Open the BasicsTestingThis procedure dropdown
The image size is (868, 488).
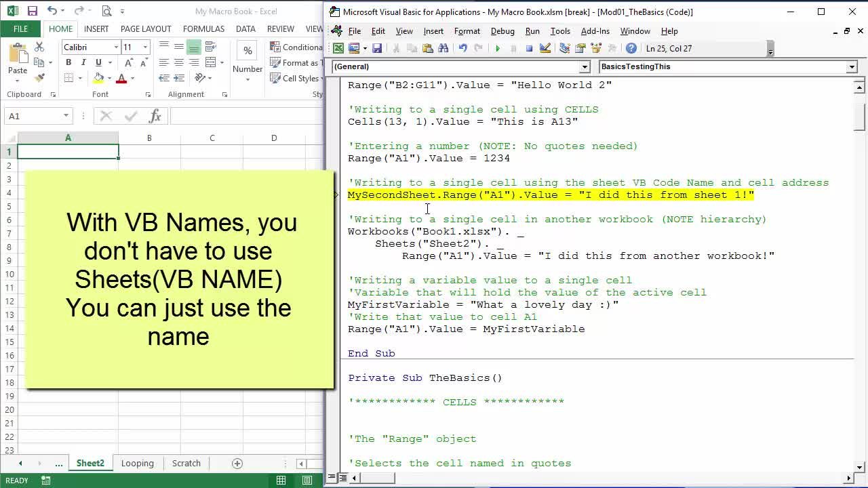coord(852,67)
